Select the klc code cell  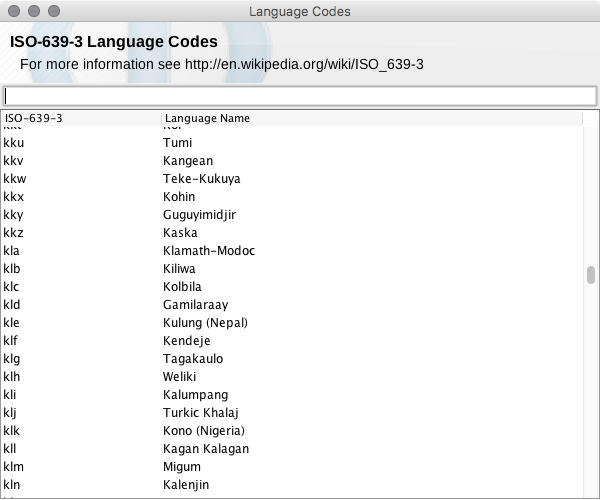[11, 287]
